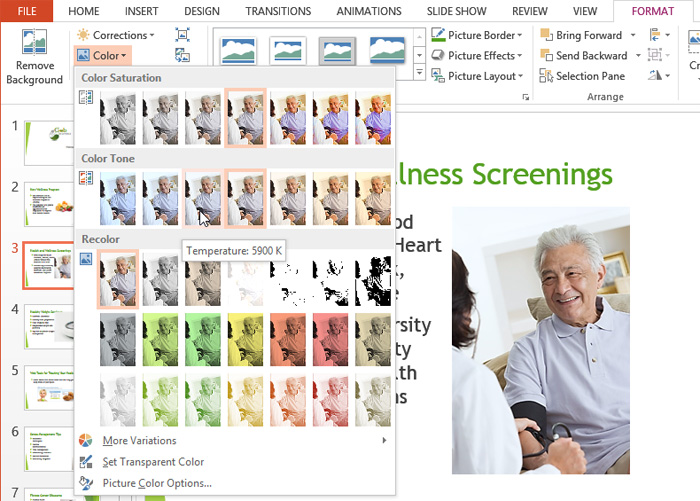Open Picture Border dropdown
This screenshot has width=700, height=501.
(x=477, y=35)
